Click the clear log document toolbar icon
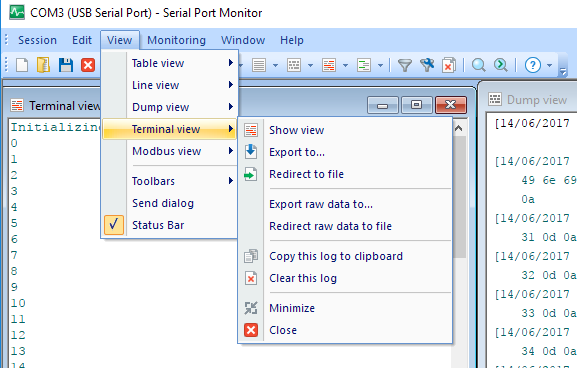Screen dimensions: 577x368 (449, 65)
